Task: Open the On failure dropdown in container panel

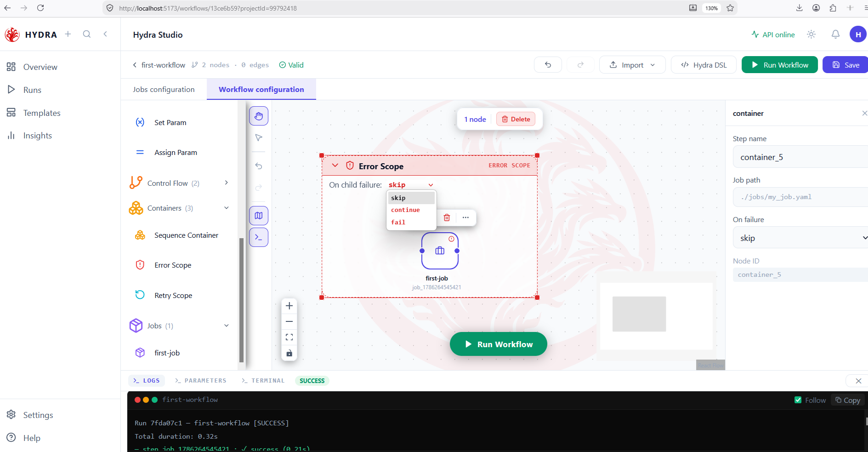Action: (x=800, y=238)
